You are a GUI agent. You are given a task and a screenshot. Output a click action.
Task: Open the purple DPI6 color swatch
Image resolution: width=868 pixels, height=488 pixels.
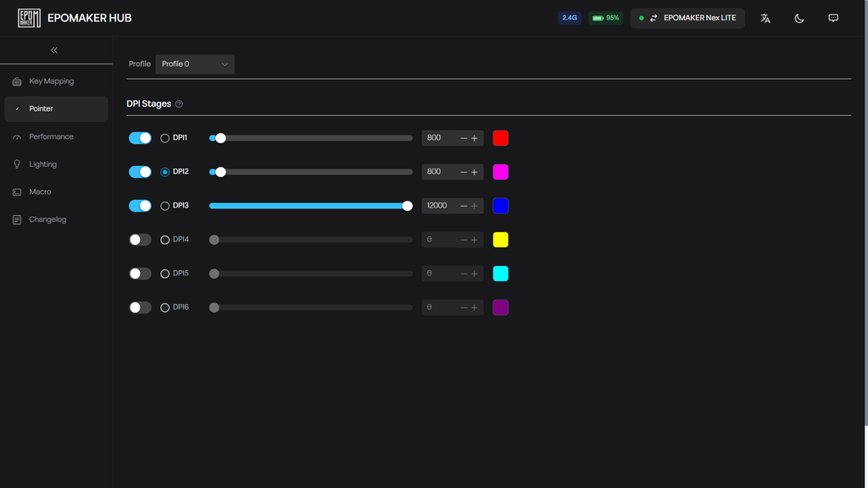[x=500, y=308]
